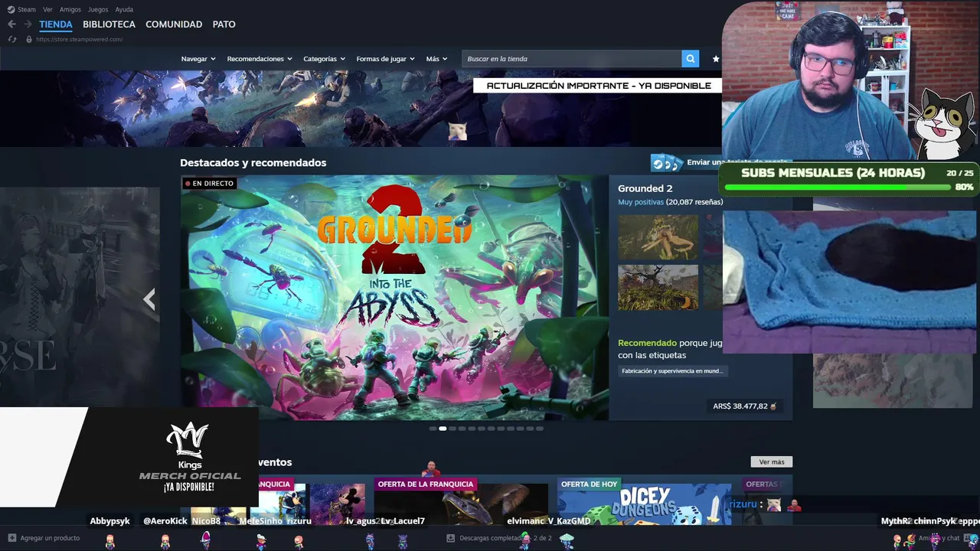Click the padlock icon beside the URL
This screenshot has height=551, width=980.
tap(29, 39)
